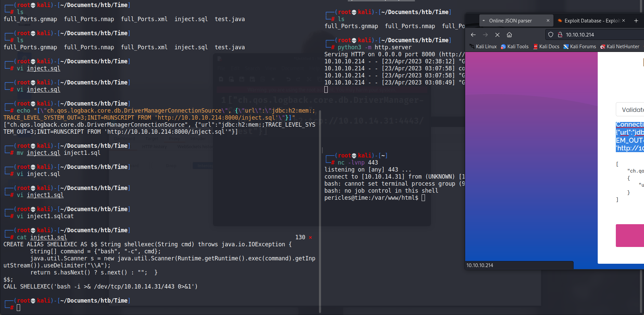
Task: Click the formatted JSON output block
Action: click(630, 182)
